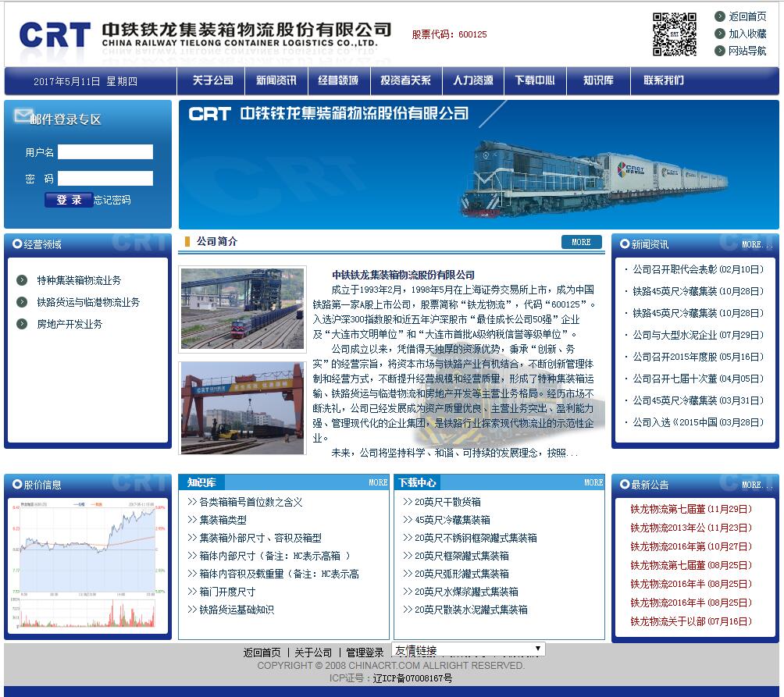Click the 忘记密码 link
Screen dimensions: 784x697
[112, 200]
